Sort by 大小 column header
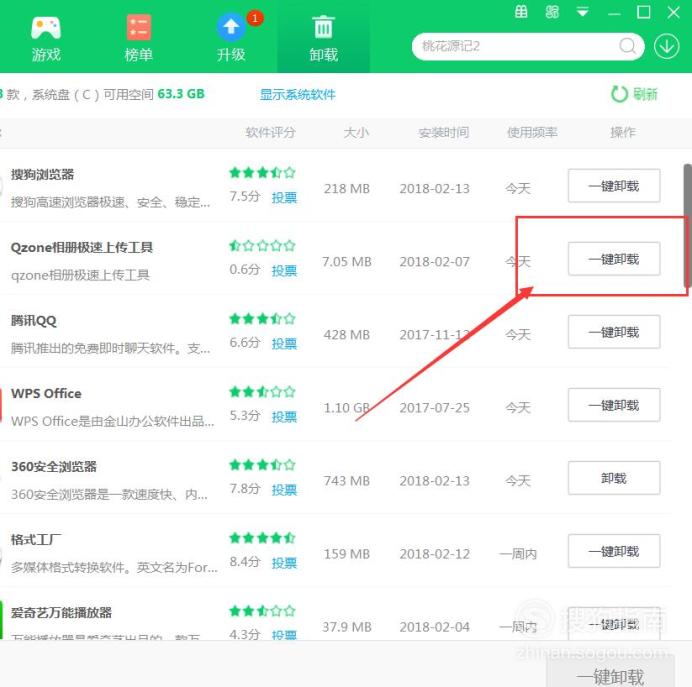This screenshot has width=692, height=687. 356,132
